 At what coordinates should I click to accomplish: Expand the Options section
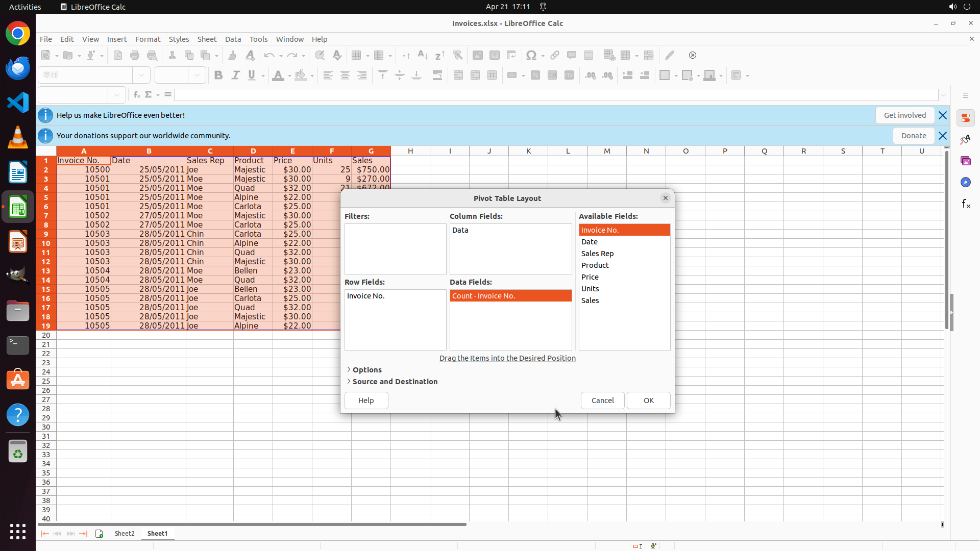[x=366, y=370]
